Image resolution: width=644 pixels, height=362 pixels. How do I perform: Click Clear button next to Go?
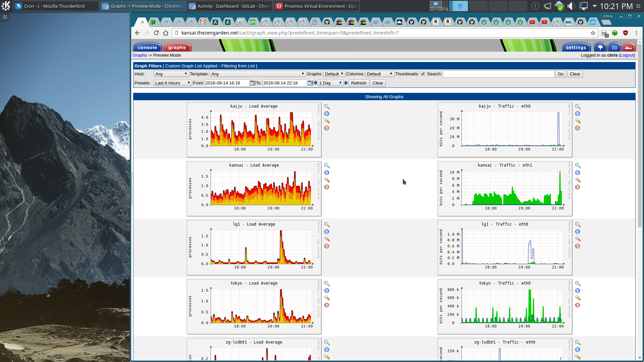pos(575,74)
